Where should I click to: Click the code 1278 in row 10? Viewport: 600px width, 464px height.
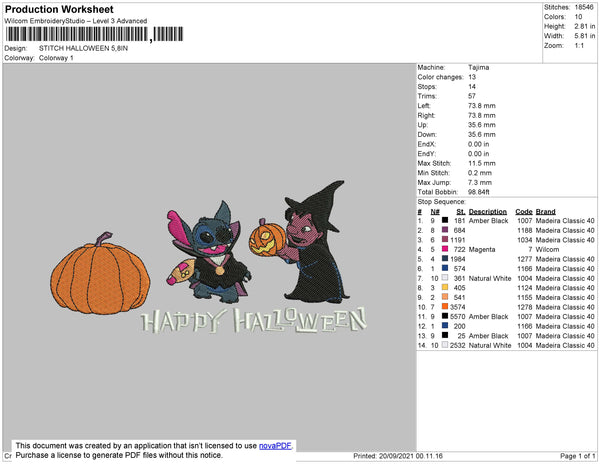pos(525,307)
